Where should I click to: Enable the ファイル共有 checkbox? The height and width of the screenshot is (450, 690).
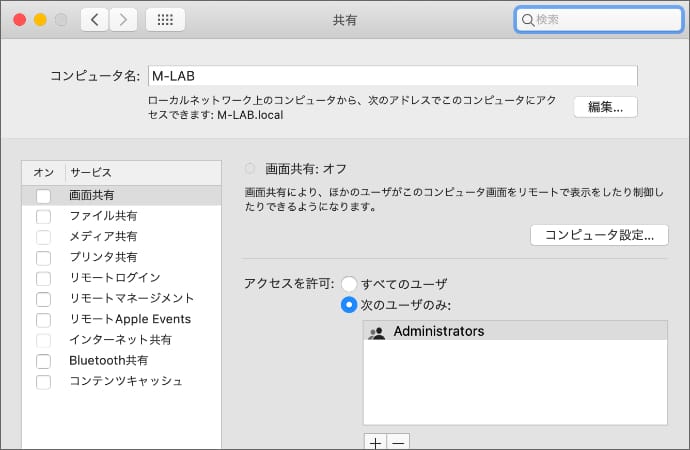click(x=43, y=216)
